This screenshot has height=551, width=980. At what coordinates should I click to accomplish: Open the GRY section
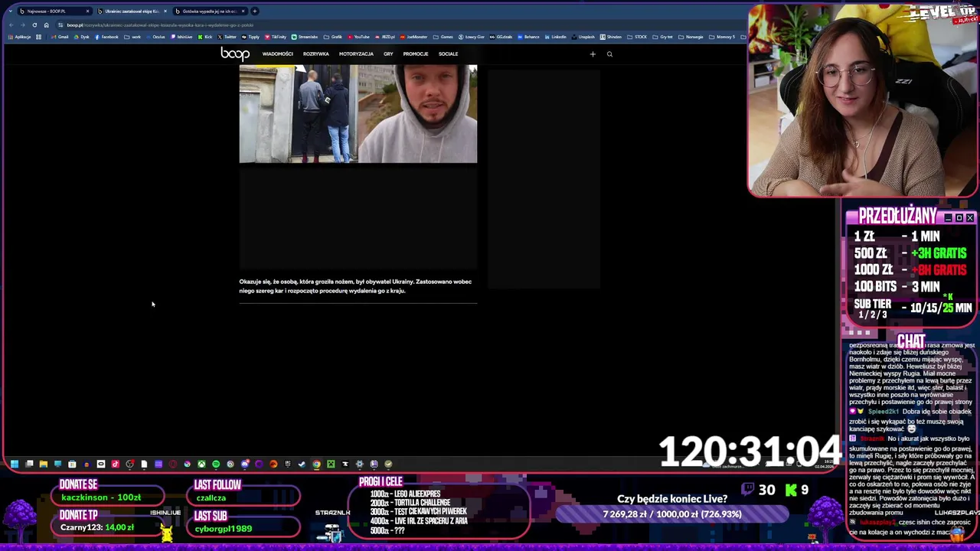388,54
